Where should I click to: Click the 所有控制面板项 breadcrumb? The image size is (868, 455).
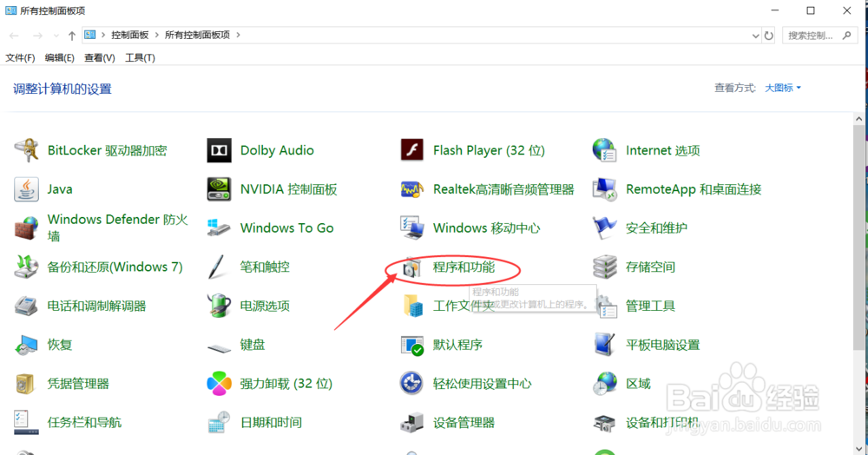point(197,35)
